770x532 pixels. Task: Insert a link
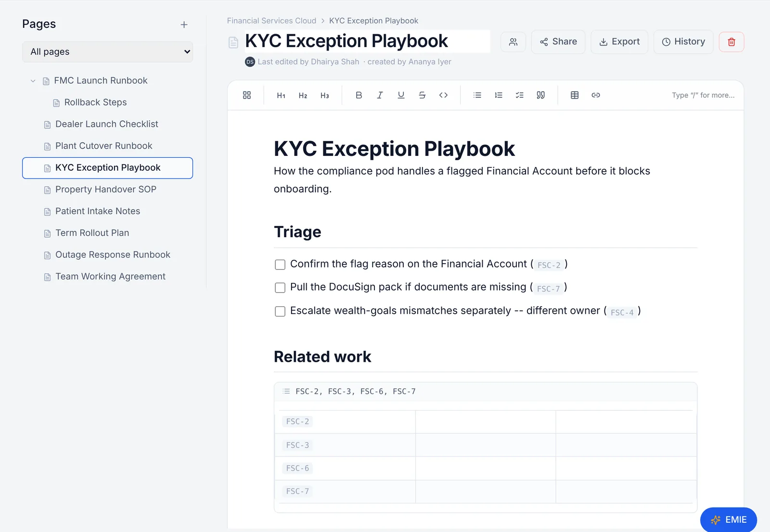596,95
